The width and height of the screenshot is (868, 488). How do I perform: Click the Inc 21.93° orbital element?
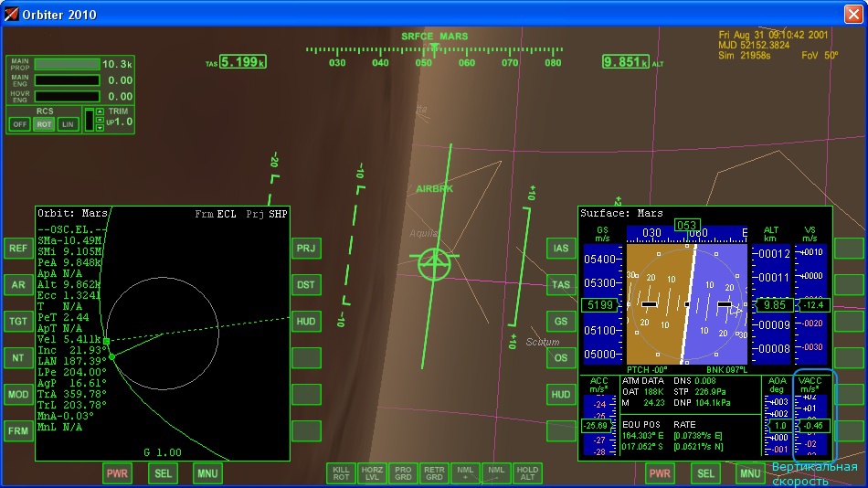pos(72,350)
